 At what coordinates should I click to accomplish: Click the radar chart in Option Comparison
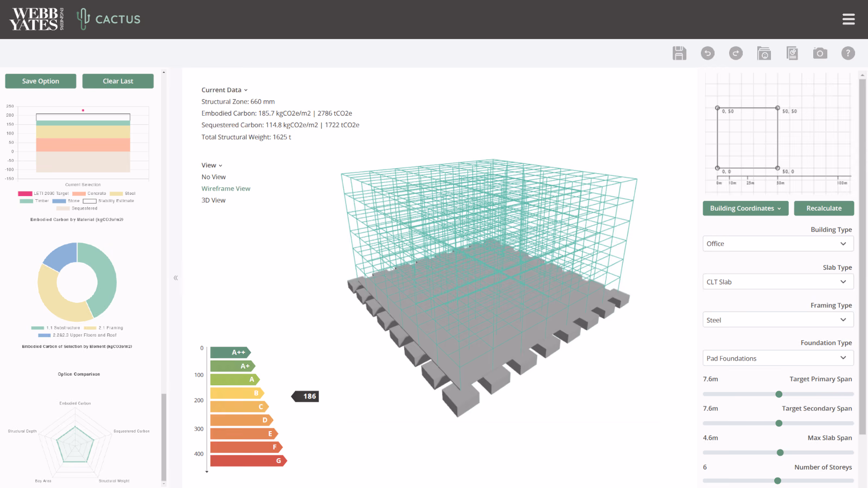click(76, 443)
